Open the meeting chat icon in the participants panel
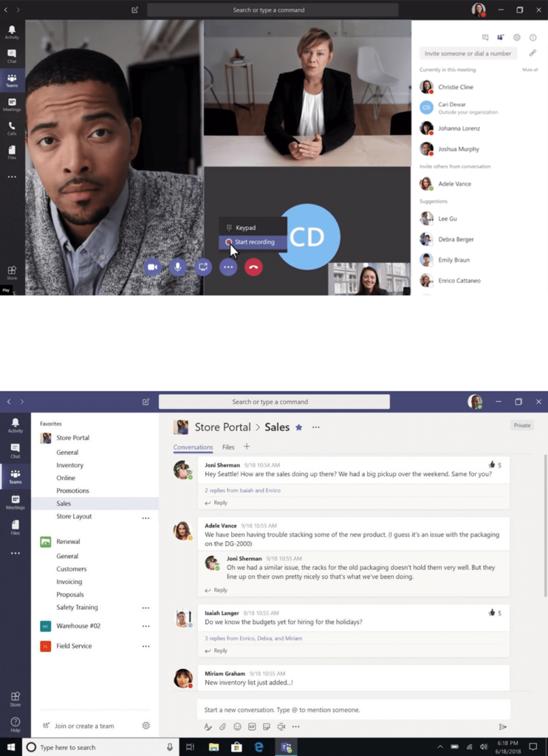 (x=485, y=37)
